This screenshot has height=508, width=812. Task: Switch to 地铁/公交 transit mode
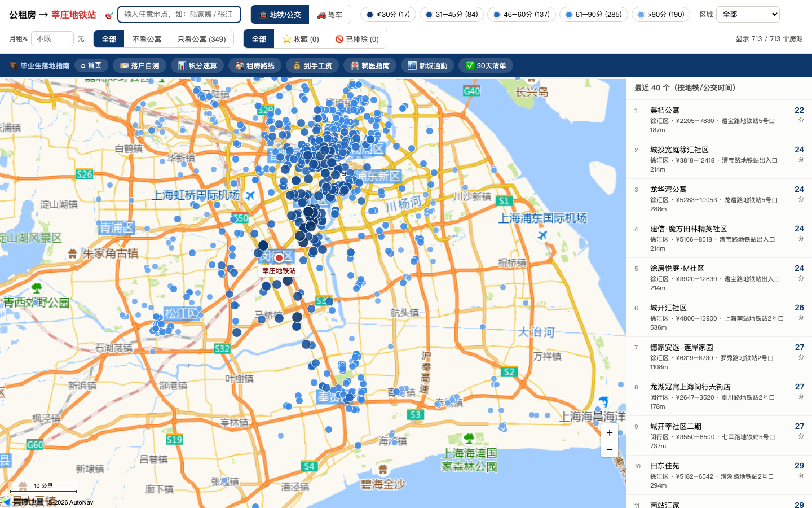(x=280, y=15)
